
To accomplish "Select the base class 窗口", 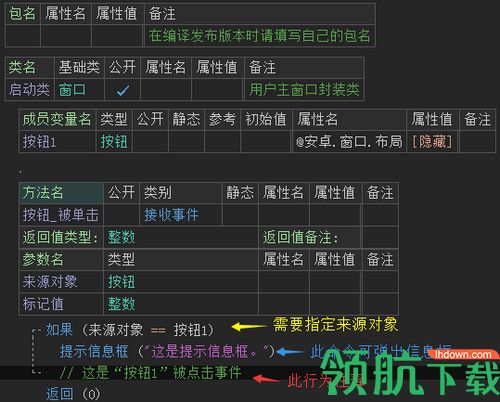I will pyautogui.click(x=72, y=90).
